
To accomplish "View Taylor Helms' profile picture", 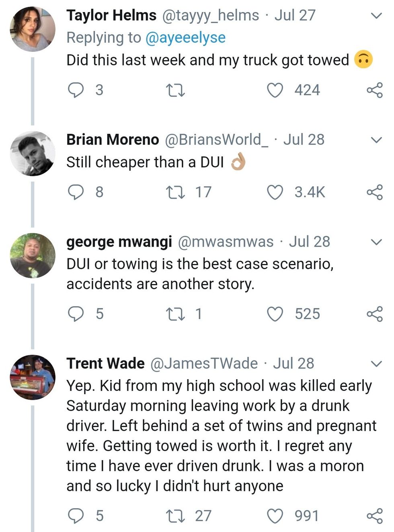I will 32,29.
